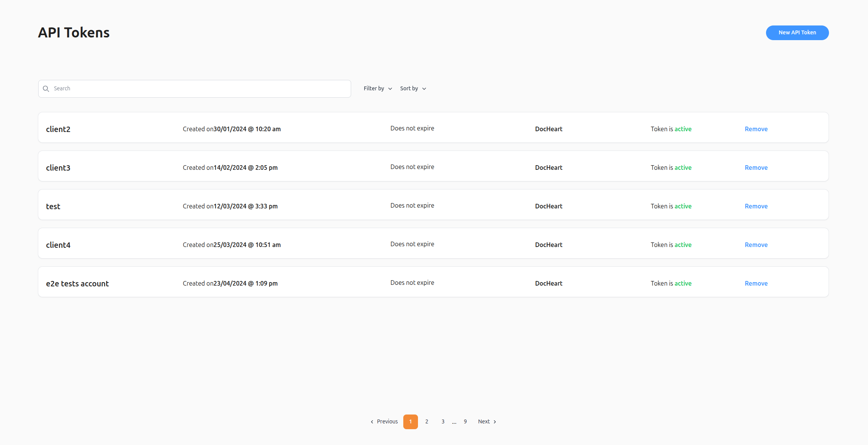This screenshot has width=868, height=445.
Task: Click the e2e tests account token name
Action: click(77, 284)
